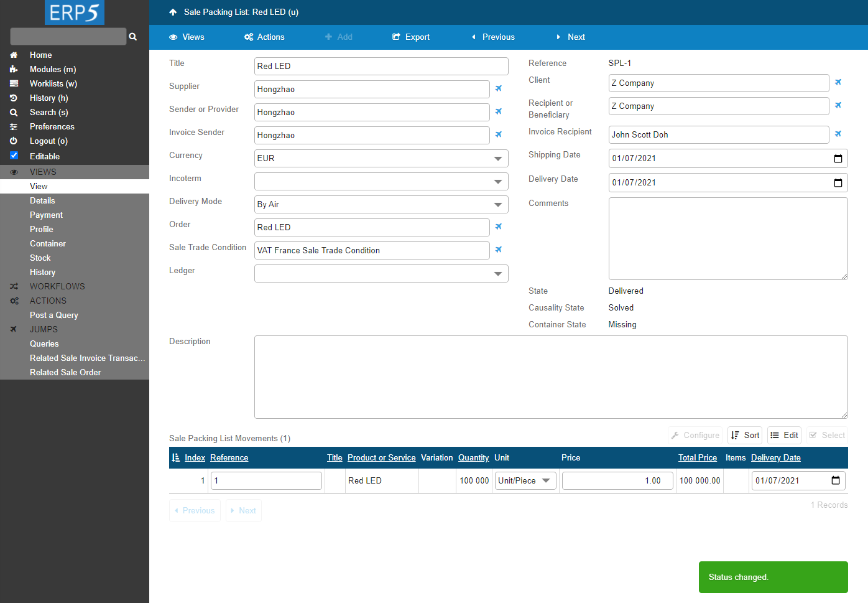Click the sort icon left of Index column
This screenshot has width=868, height=603.
click(x=175, y=457)
